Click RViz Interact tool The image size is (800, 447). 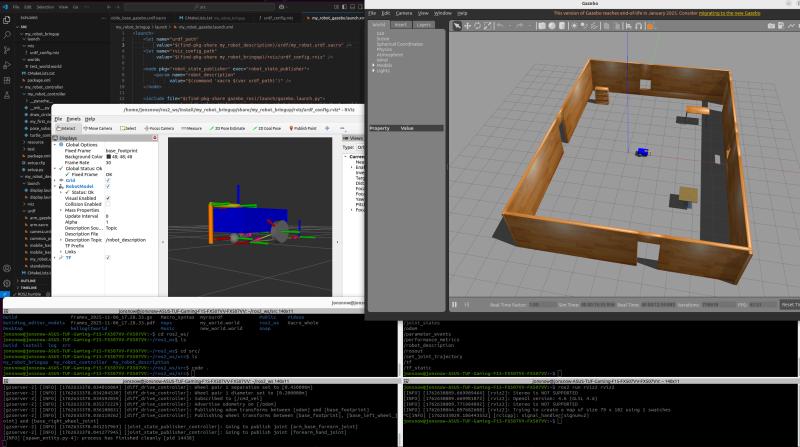[x=66, y=128]
